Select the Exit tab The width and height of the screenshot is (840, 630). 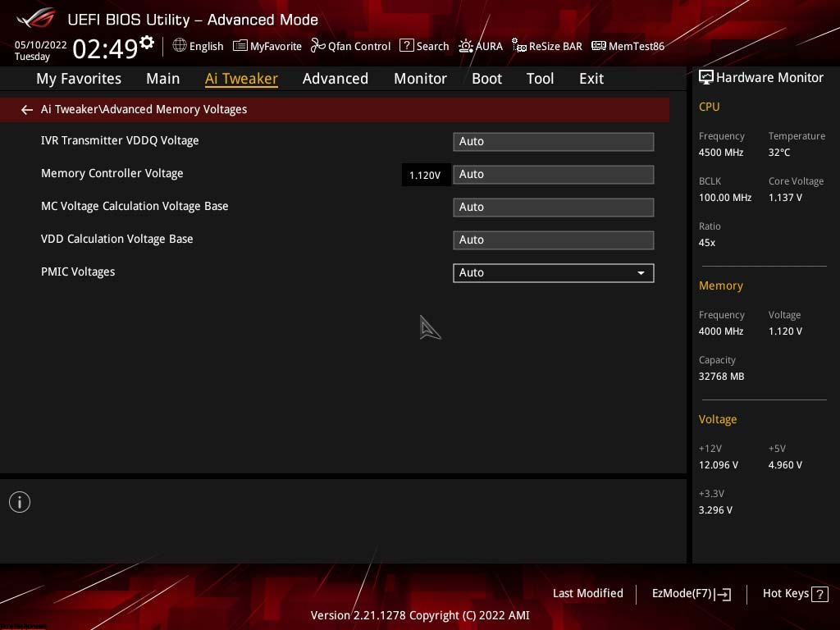tap(591, 79)
